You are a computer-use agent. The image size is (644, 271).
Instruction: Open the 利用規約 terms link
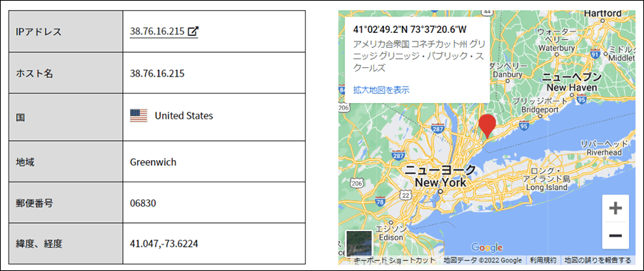pyautogui.click(x=542, y=260)
